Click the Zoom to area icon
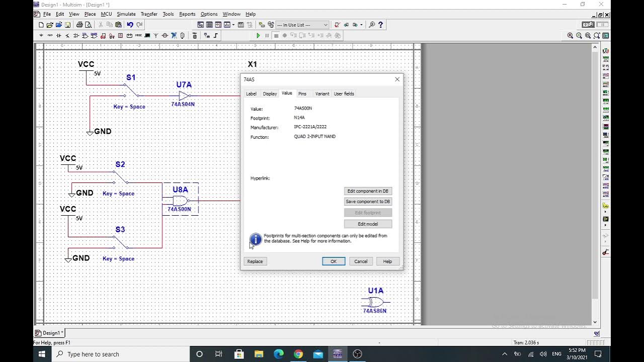 click(588, 36)
